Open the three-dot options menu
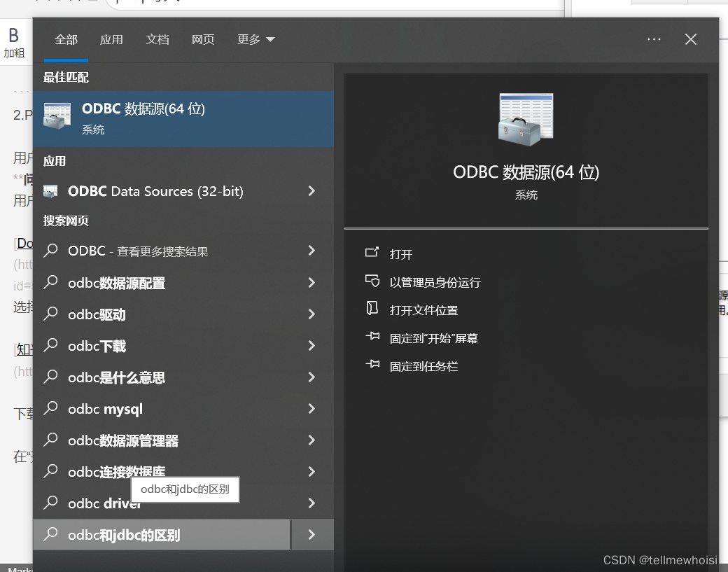 click(654, 39)
